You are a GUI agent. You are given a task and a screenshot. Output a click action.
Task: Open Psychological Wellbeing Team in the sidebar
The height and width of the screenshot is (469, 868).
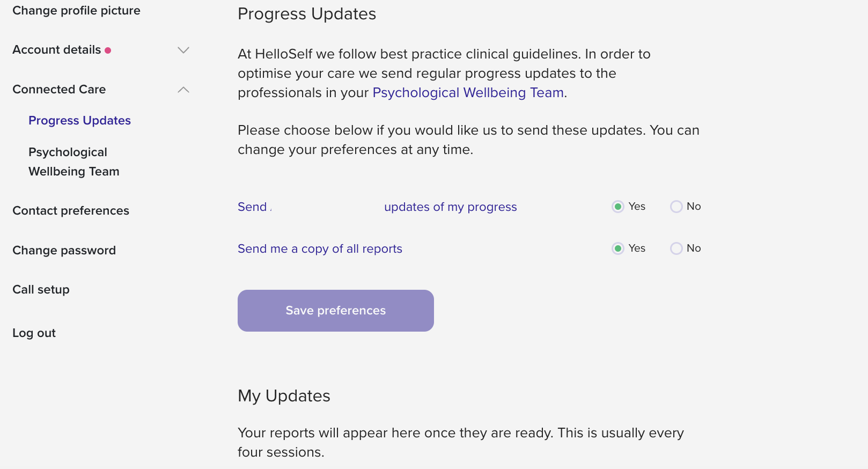73,162
